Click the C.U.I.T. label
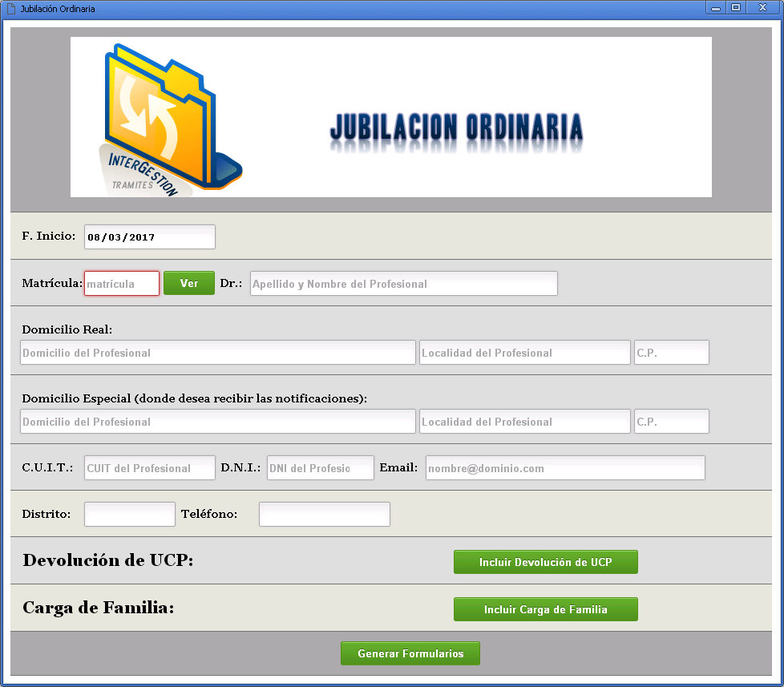 point(47,467)
